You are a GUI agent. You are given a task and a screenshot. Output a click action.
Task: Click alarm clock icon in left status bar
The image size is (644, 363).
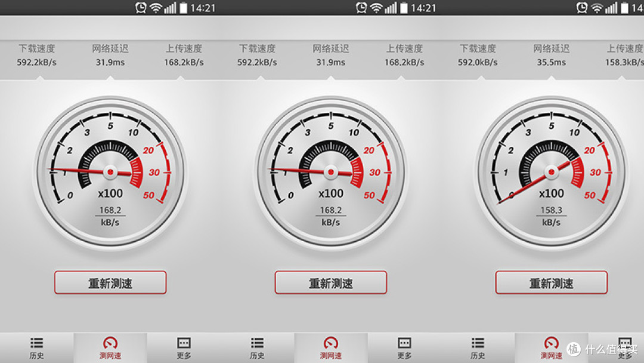click(x=141, y=8)
